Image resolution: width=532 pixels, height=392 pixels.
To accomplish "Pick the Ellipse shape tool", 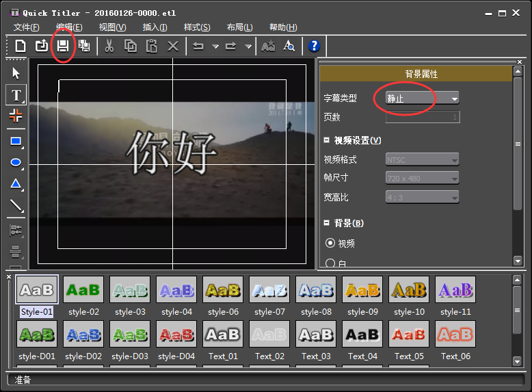I will 16,162.
